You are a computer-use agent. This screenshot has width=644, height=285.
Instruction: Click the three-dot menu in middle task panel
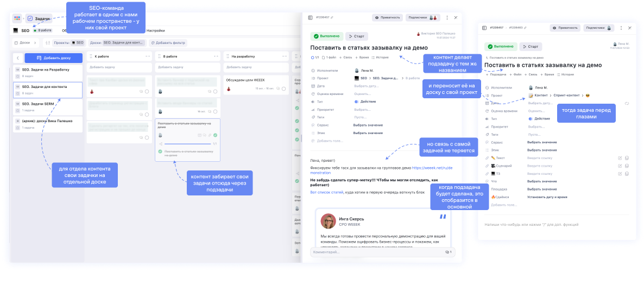pos(447,17)
